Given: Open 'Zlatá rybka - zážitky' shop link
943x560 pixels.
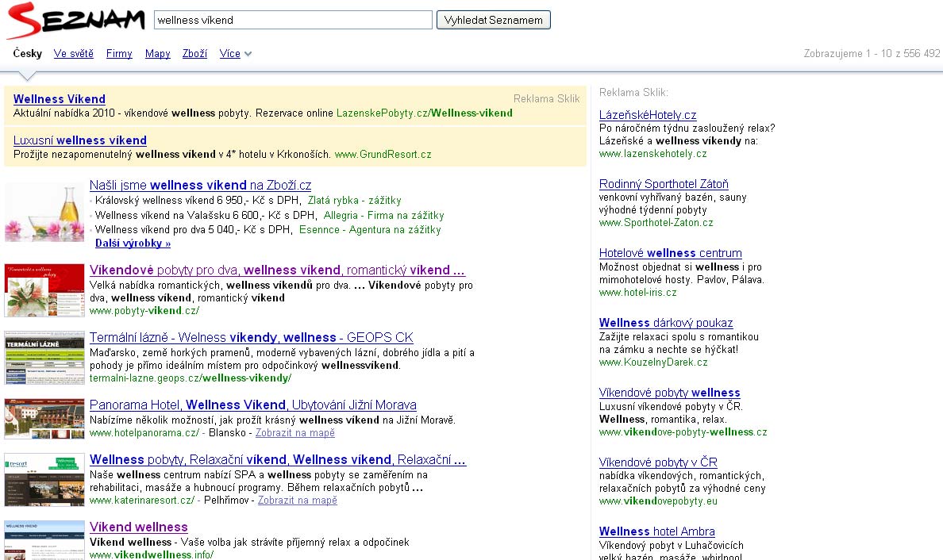Looking at the screenshot, I should (x=354, y=201).
